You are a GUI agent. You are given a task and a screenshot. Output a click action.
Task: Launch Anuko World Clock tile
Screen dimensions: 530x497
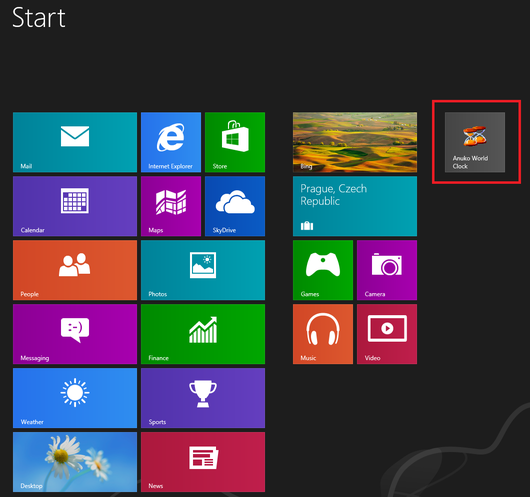click(x=475, y=142)
